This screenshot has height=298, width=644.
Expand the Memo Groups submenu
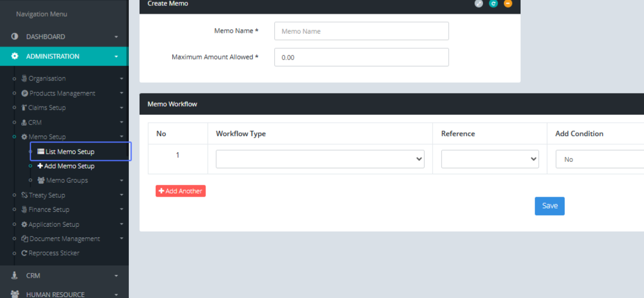click(x=121, y=181)
